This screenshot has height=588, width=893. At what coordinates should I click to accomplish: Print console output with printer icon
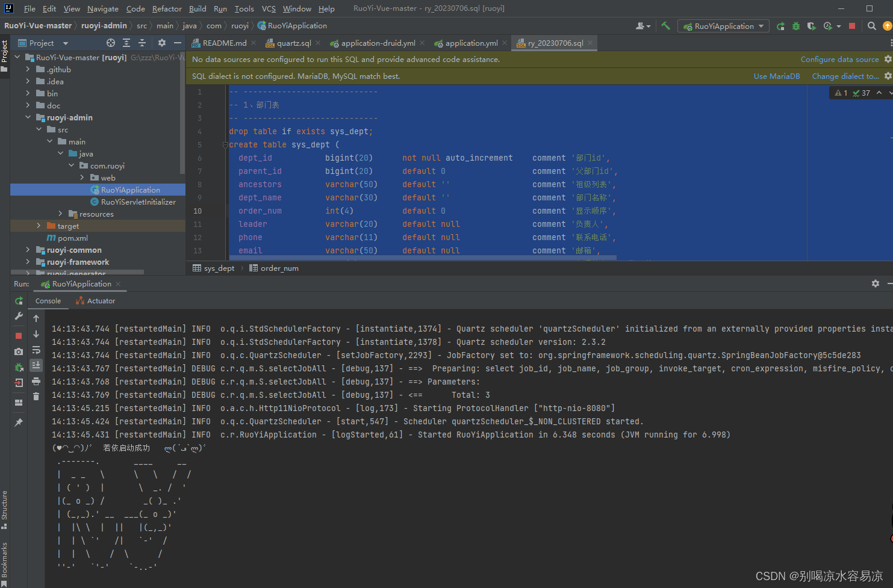coord(36,381)
